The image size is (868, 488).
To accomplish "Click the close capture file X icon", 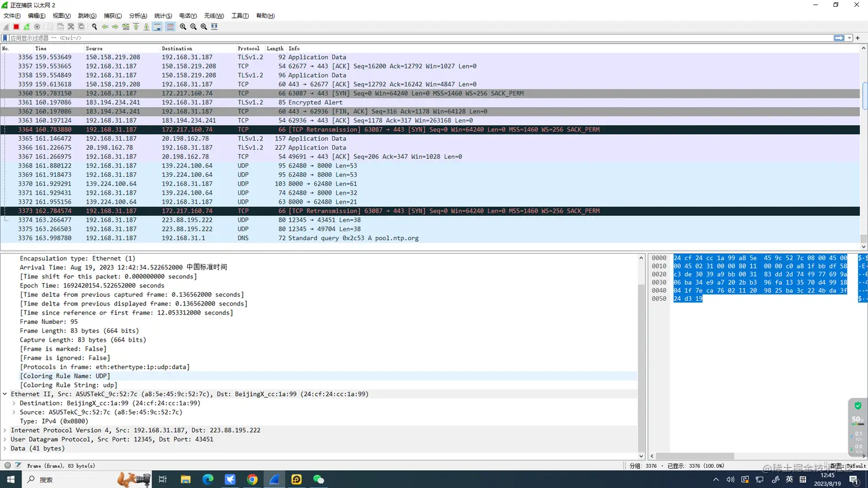I will point(71,26).
